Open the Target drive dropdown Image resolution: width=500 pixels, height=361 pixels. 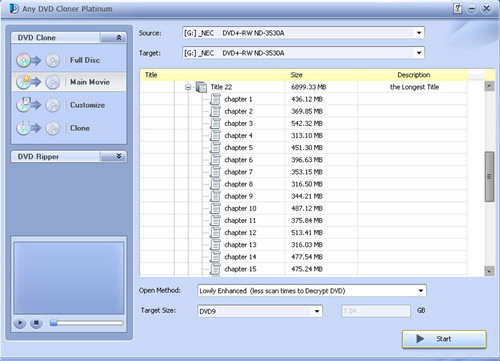[x=419, y=53]
